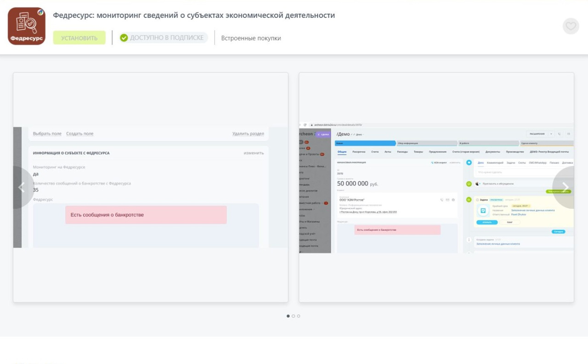Screen dimensions: 588x364
Task: Click phone icon in ООО "АЗМ Ростов" card
Action: [x=442, y=200]
